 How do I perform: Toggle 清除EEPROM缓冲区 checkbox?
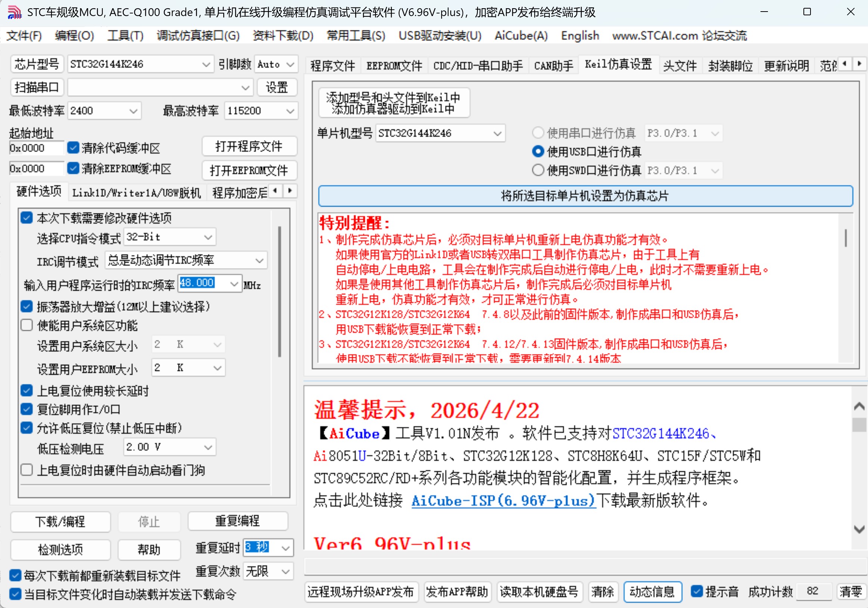point(73,168)
